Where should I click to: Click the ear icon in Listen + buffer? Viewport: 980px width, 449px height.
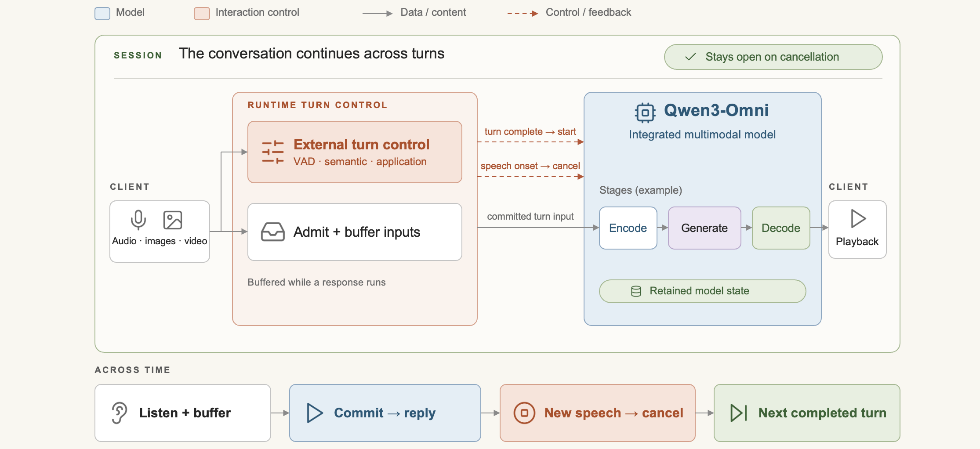(120, 413)
